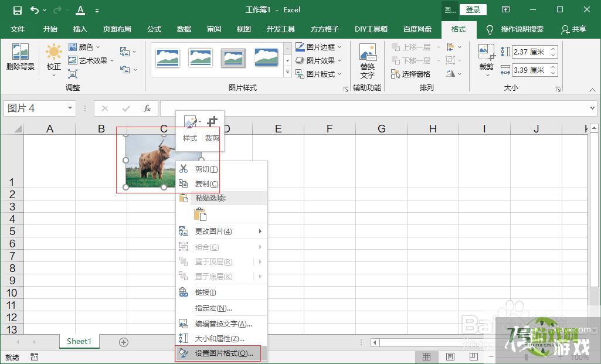Undo the last action
This screenshot has height=364, width=601.
(x=34, y=10)
